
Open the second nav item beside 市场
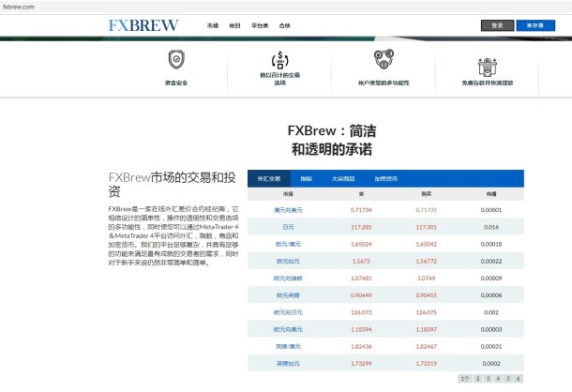point(234,25)
